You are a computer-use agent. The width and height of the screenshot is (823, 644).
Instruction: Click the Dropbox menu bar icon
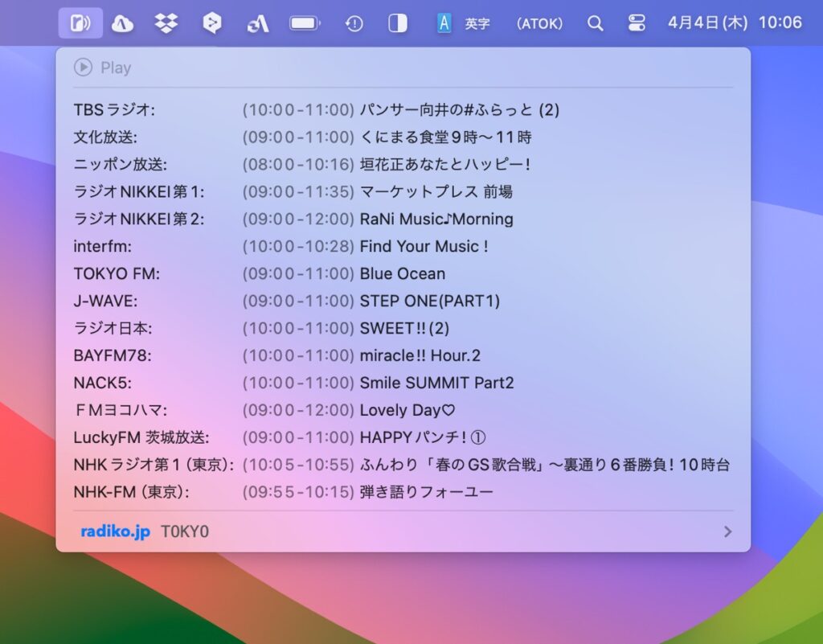tap(167, 22)
